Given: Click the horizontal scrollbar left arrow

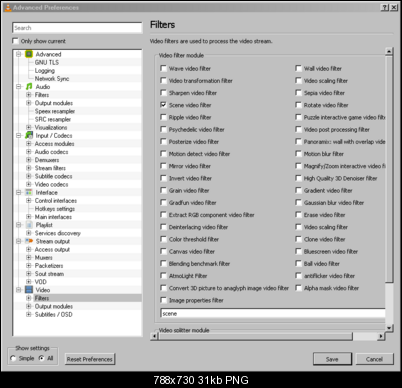Looking at the screenshot, I should pos(154,336).
